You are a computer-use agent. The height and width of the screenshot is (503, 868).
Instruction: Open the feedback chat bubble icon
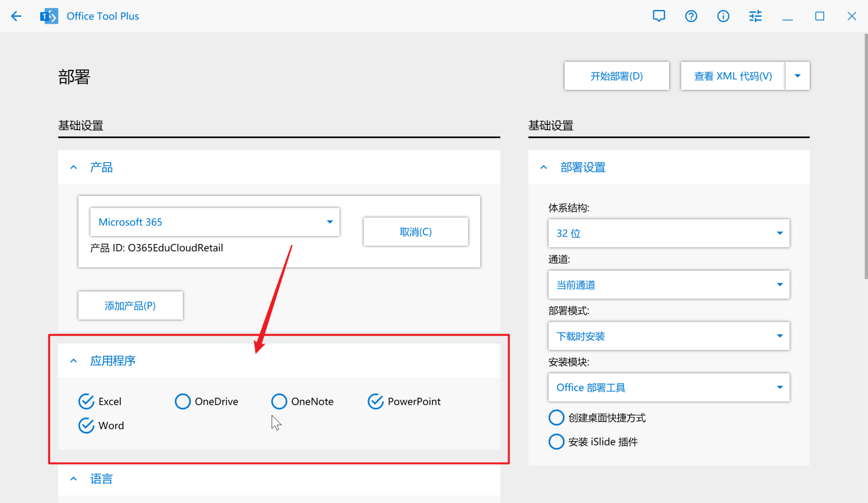(659, 16)
